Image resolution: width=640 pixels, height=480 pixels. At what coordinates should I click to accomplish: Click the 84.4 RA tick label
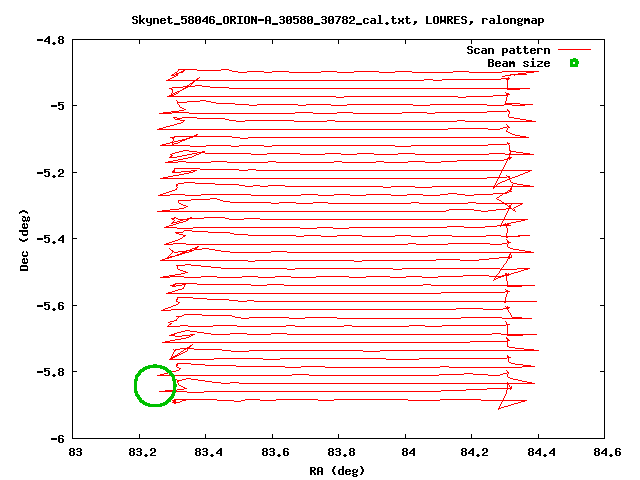[541, 452]
